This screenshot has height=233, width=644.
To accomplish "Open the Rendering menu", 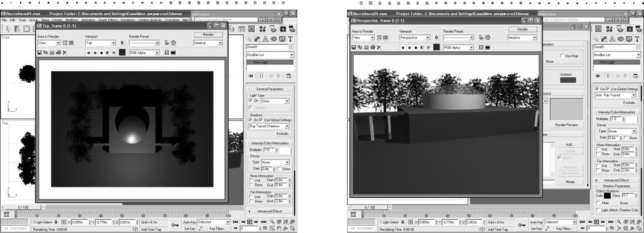I will coord(128,20).
